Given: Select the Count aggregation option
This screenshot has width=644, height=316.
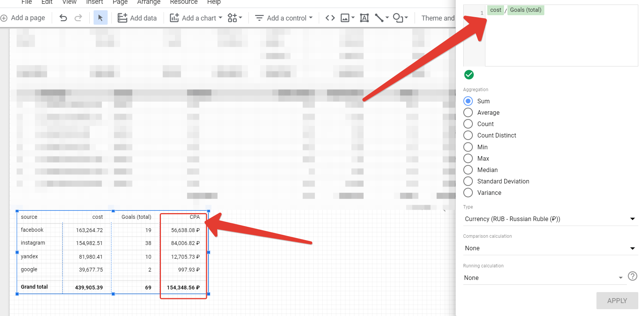Looking at the screenshot, I should tap(468, 124).
